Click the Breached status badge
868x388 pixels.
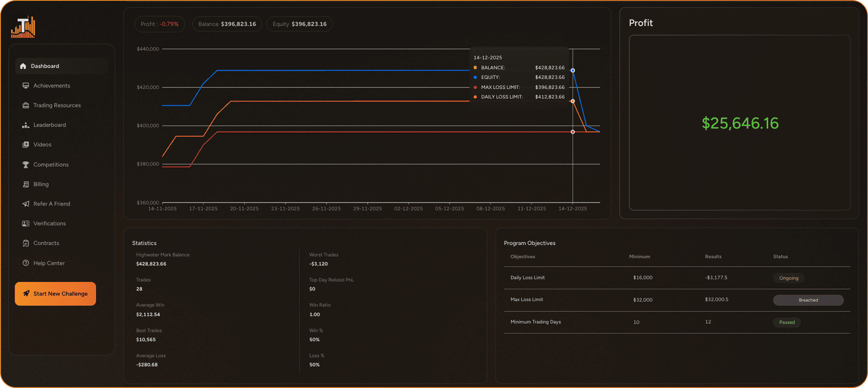[x=808, y=300]
